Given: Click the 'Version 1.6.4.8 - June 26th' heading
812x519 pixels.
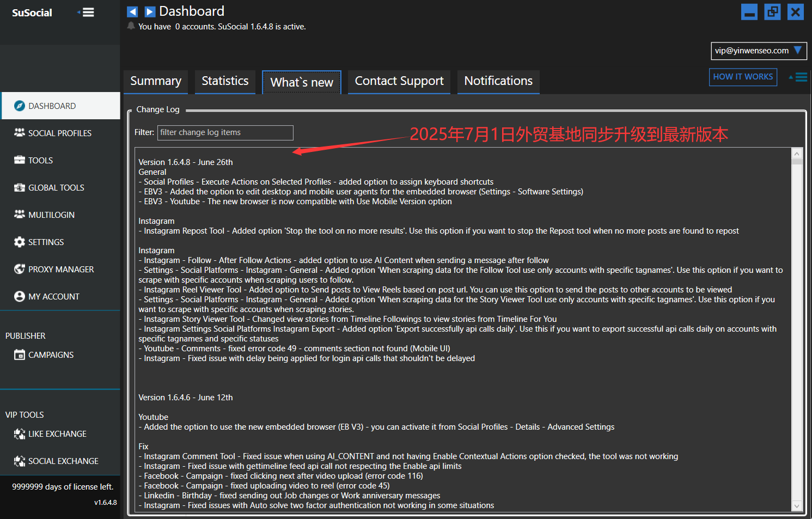Looking at the screenshot, I should click(186, 162).
